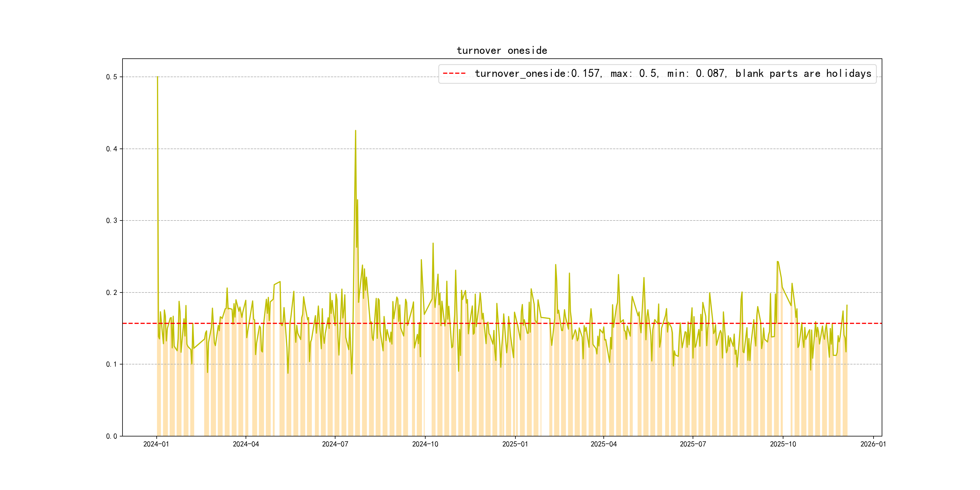Click the 0.3 y-axis tick label
The height and width of the screenshot is (490, 980).
(x=112, y=221)
